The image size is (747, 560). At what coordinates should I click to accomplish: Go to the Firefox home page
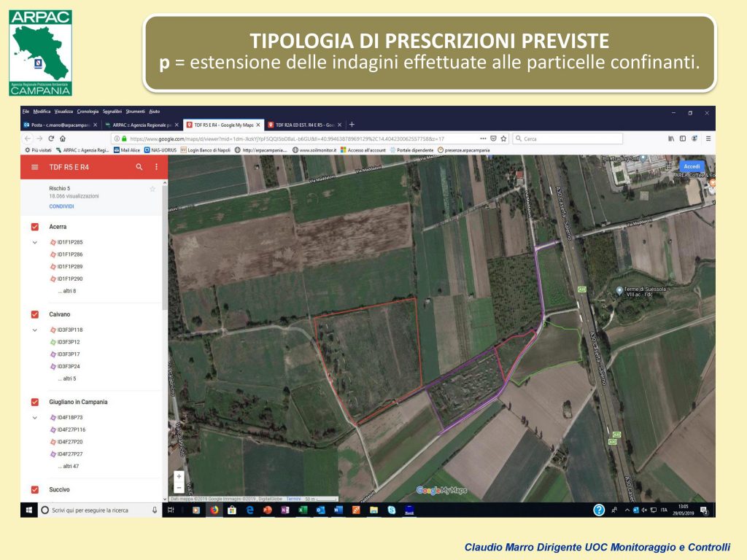63,139
